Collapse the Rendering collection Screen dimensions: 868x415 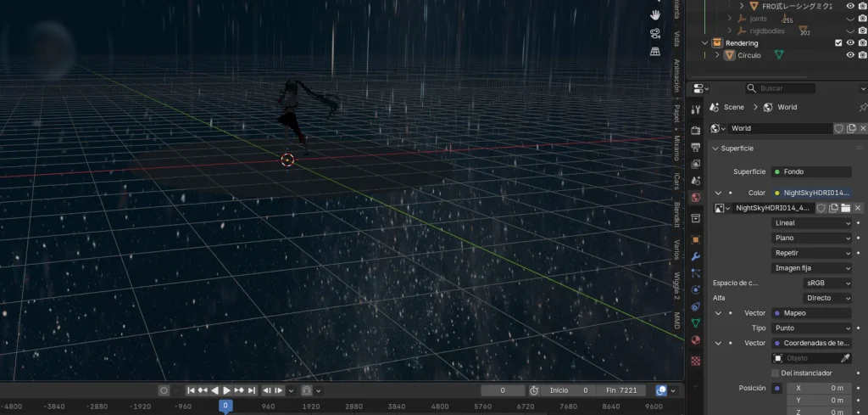click(704, 42)
